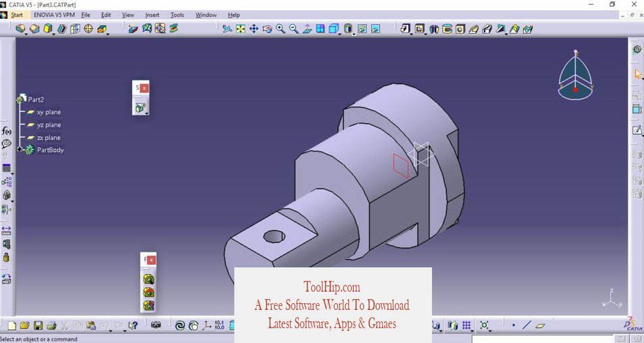Click the Point tool icon in bottom toolbar
The height and width of the screenshot is (343, 644).
coord(514,325)
